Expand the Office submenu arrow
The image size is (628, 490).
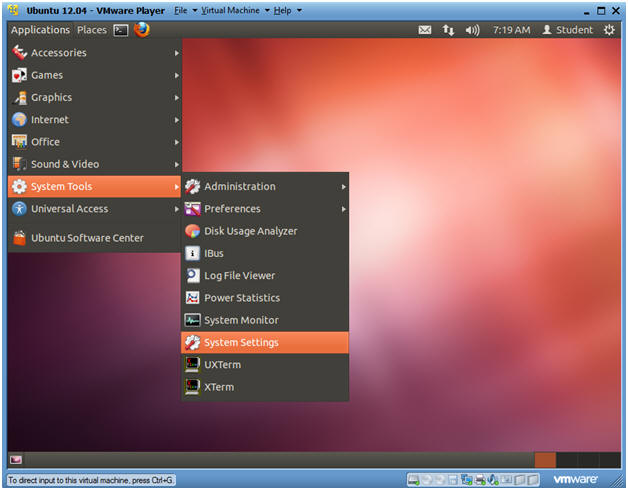pos(177,142)
